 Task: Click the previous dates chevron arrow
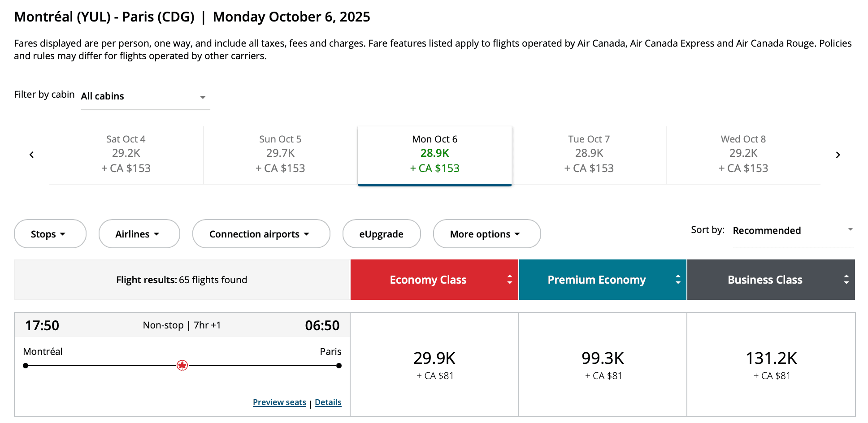(31, 154)
